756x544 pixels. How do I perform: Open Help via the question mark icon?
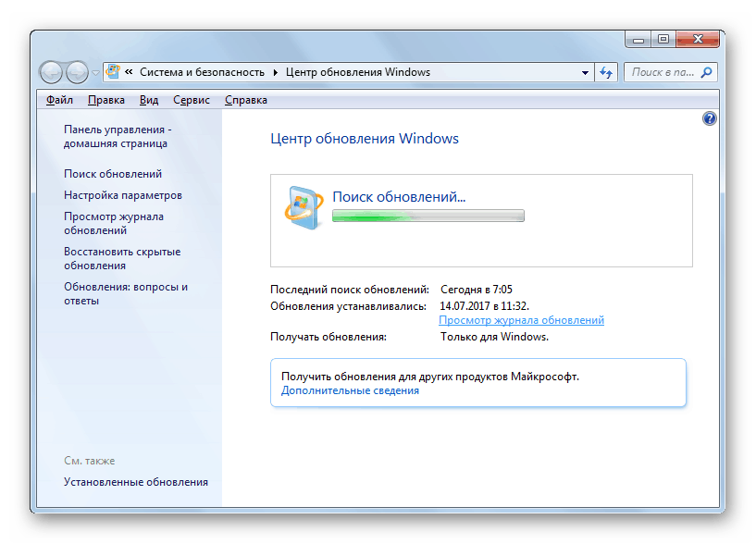709,118
